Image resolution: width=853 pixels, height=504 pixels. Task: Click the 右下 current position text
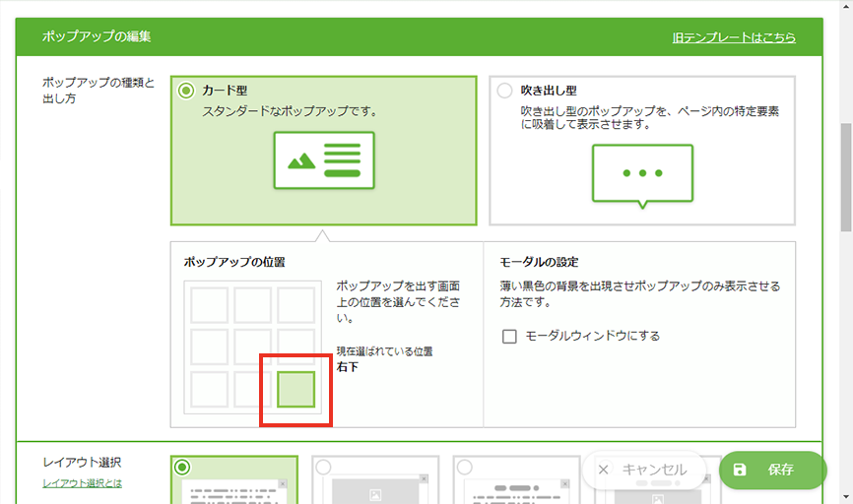tap(348, 367)
